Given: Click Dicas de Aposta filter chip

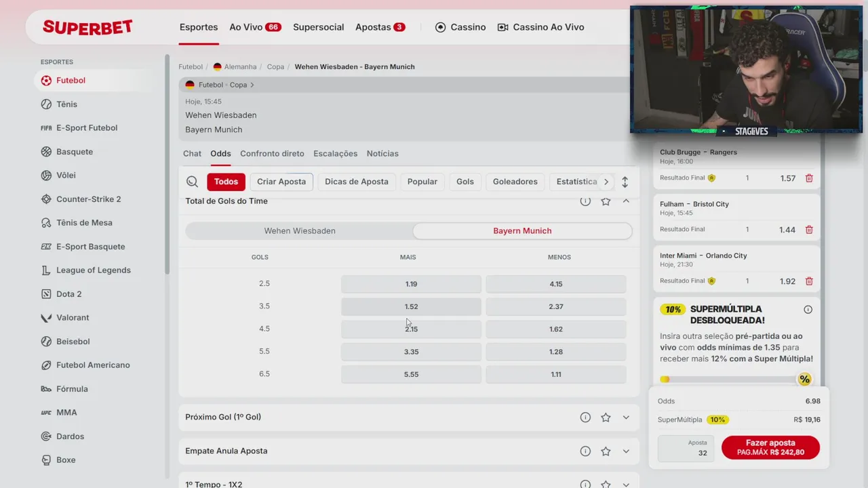Looking at the screenshot, I should pos(357,182).
